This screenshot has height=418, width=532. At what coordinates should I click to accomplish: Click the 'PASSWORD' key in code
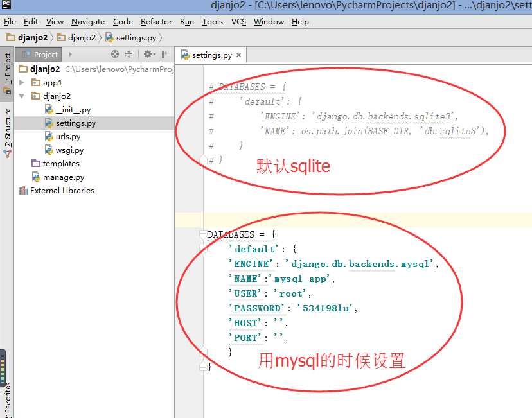coord(257,308)
